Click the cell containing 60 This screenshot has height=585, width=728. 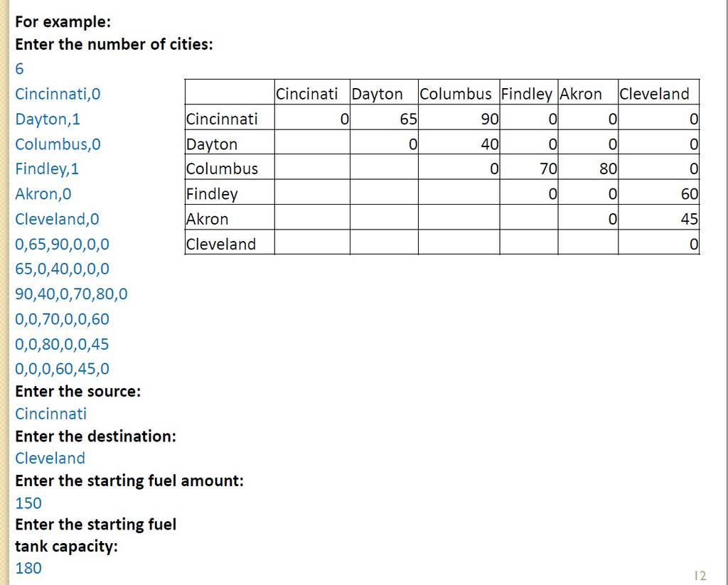[x=658, y=192]
